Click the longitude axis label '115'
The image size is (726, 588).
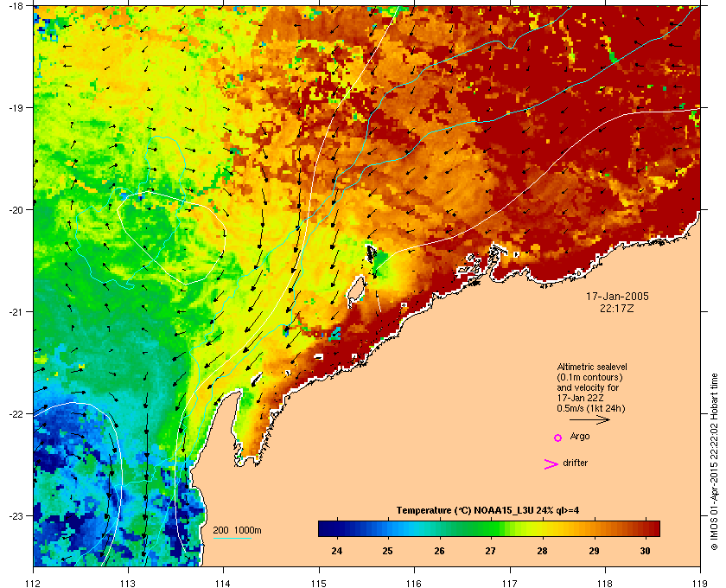pos(319,583)
